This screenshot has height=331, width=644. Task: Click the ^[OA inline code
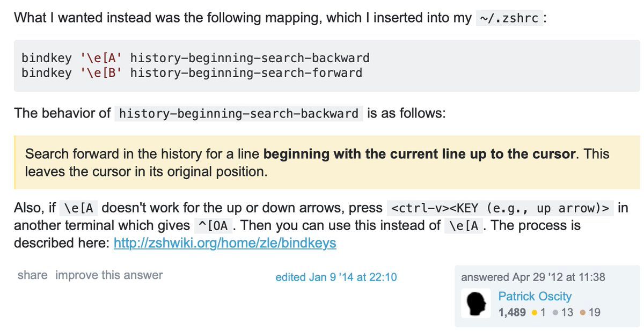pos(214,225)
